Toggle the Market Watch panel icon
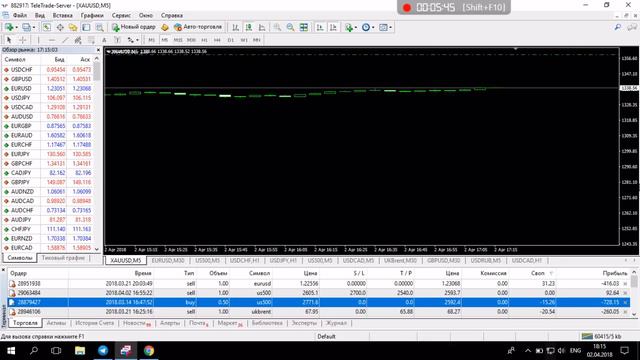Image resolution: width=640 pixels, height=360 pixels. click(47, 27)
